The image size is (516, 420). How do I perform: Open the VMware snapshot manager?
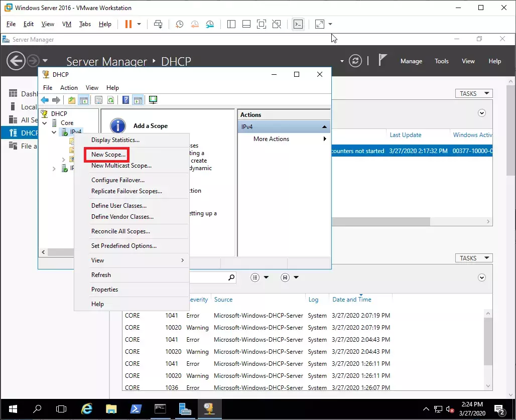point(210,24)
